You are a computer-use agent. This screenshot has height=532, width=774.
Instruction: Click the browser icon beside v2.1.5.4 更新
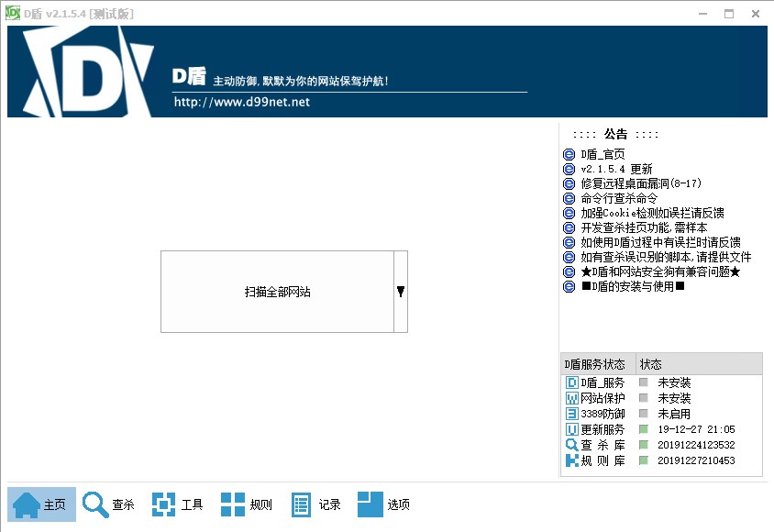(569, 170)
